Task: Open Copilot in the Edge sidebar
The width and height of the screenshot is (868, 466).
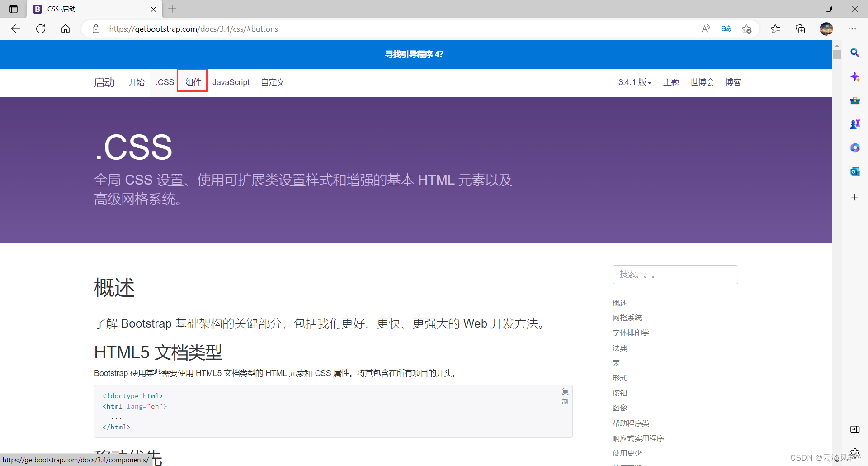Action: 855,77
